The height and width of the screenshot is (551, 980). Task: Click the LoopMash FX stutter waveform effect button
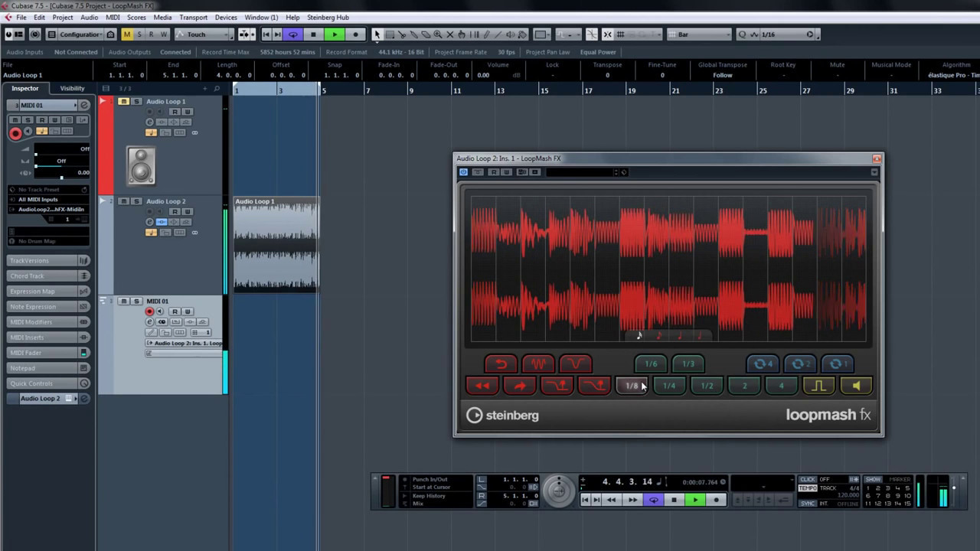[538, 364]
